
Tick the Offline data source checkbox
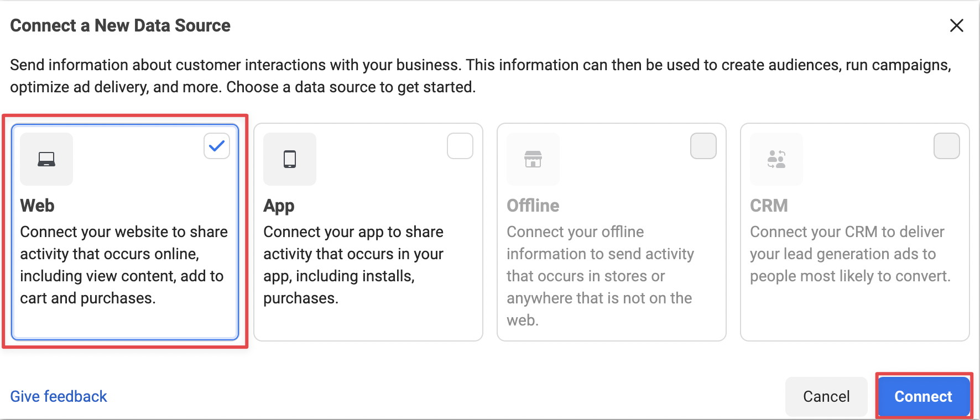click(x=703, y=146)
